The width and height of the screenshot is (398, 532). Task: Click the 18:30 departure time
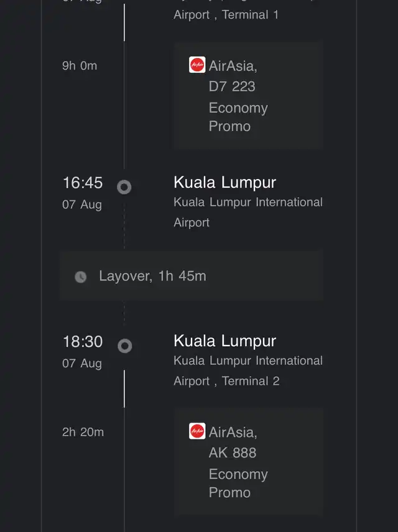pyautogui.click(x=83, y=341)
